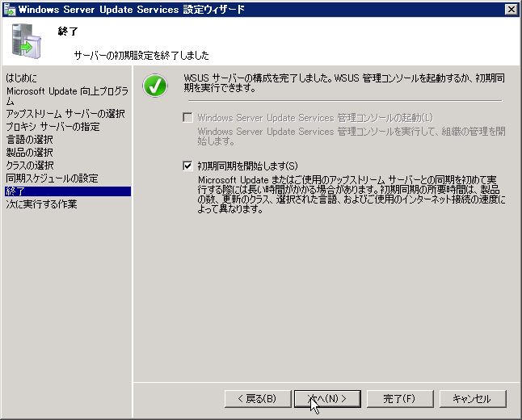The height and width of the screenshot is (420, 522).
Task: Select the はじめに step in the sidebar
Action: (22, 78)
